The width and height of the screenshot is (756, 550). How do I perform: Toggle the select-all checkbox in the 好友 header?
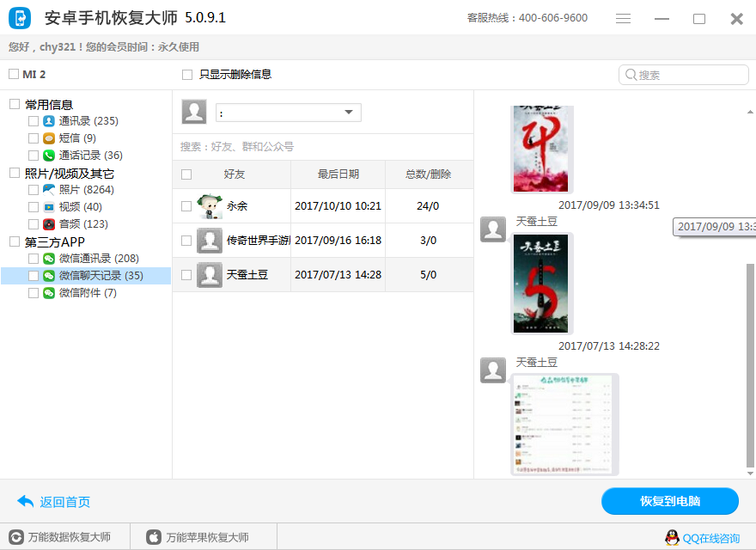pyautogui.click(x=186, y=174)
